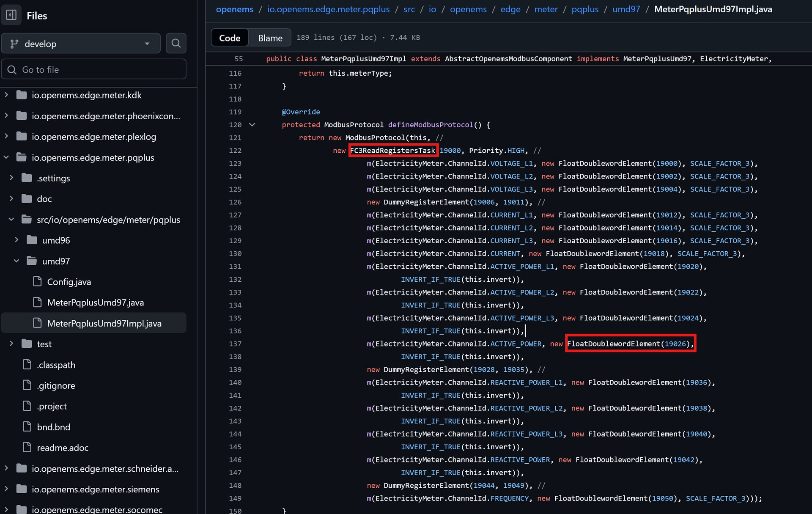Click the search files magnifier button

176,43
